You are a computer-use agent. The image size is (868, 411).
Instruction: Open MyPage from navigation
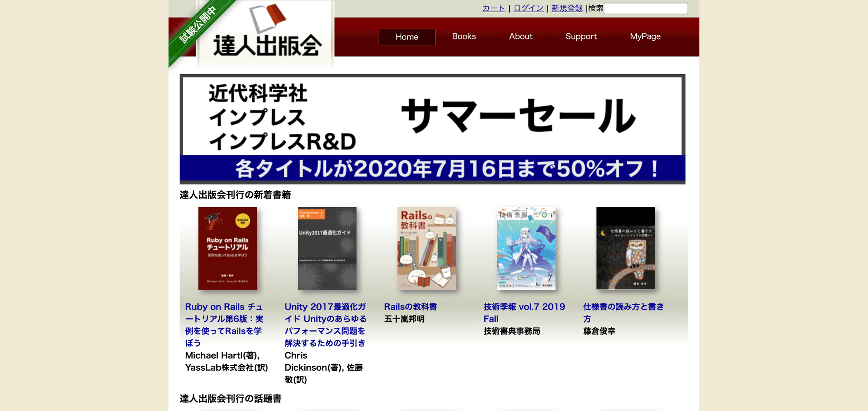click(x=645, y=36)
